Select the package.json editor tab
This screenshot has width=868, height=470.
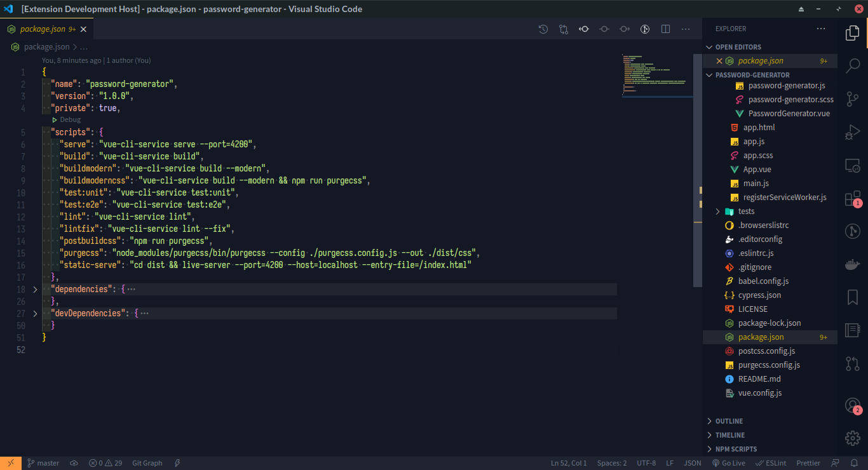[47, 29]
